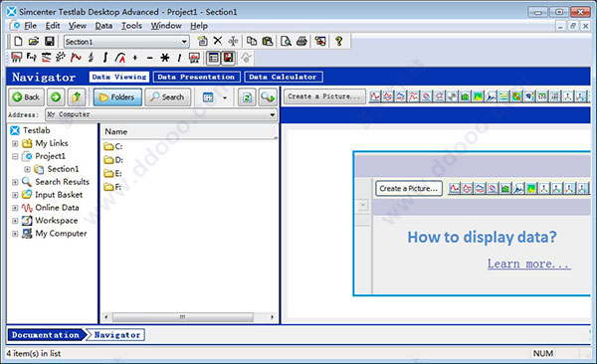Expand the My Computer tree node
Screen dimensions: 597x364
(x=15, y=234)
